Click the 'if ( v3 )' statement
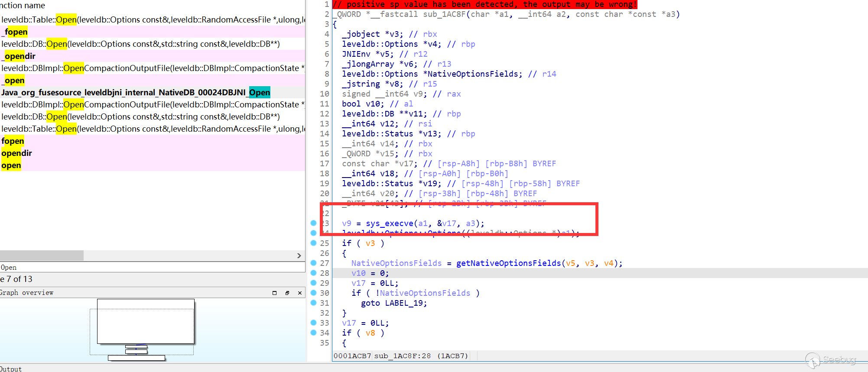Screen dimensions: 868x372 [363, 243]
